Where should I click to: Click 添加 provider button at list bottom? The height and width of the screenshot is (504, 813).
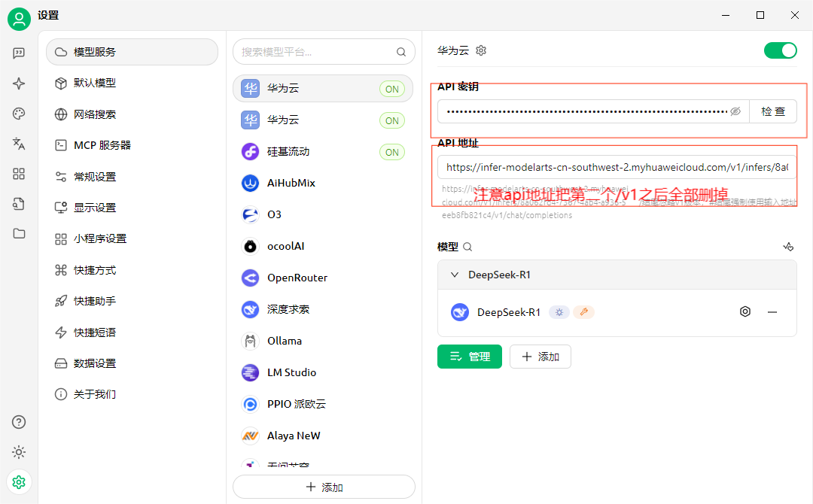pos(324,487)
